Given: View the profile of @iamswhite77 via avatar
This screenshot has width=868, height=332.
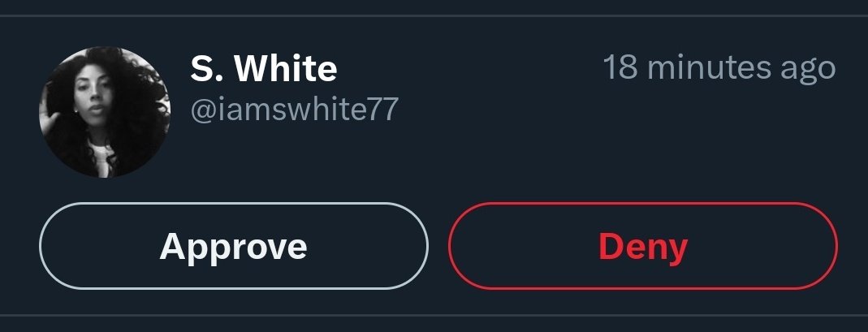Looking at the screenshot, I should pos(105,112).
